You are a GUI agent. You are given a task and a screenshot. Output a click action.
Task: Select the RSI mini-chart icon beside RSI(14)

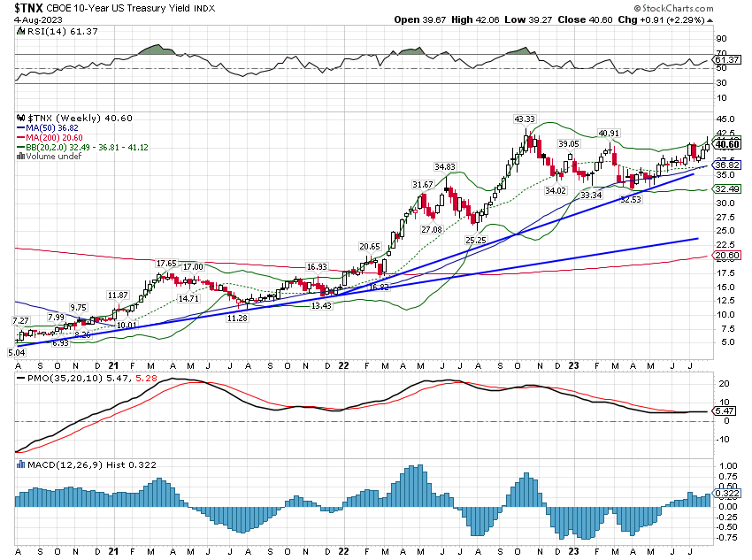click(x=19, y=29)
